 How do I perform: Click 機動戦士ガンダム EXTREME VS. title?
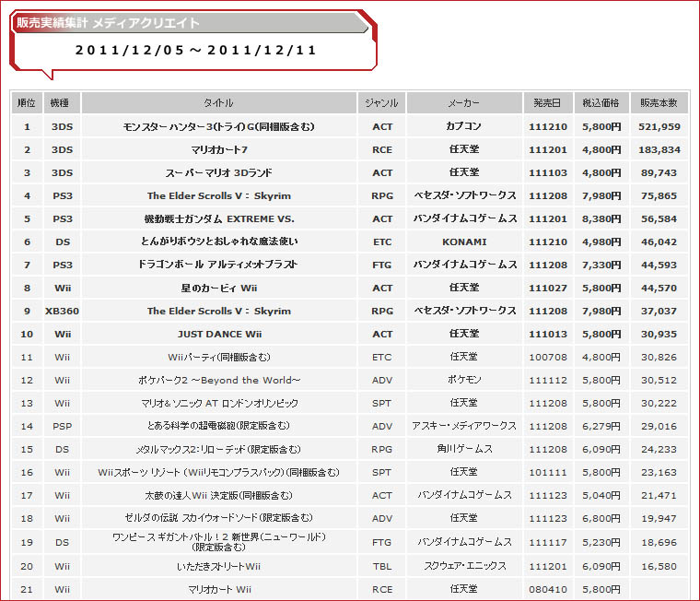point(219,219)
